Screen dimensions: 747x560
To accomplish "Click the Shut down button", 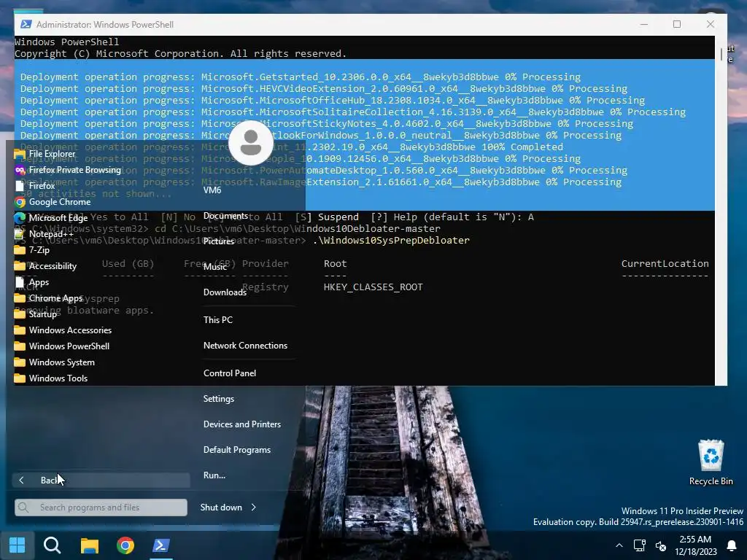I will pos(221,507).
